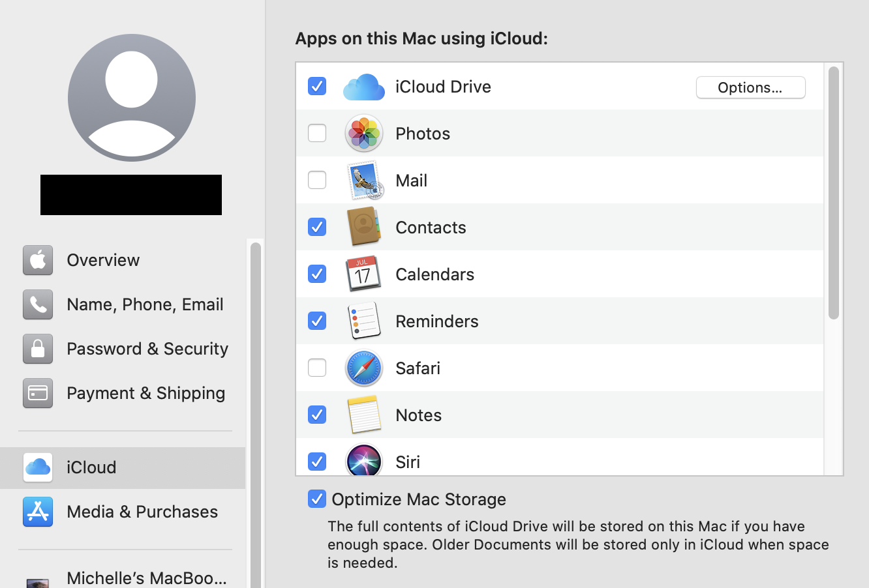Viewport: 869px width, 588px height.
Task: Click the Contacts book icon
Action: 363,227
